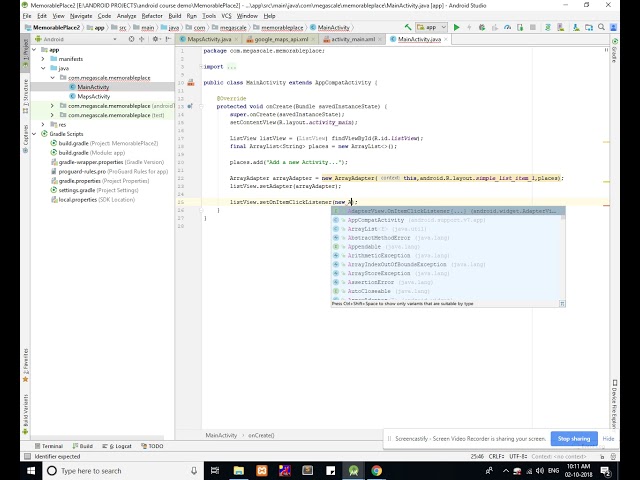640x480 pixels.
Task: Click the Type here to search box
Action: (123, 471)
